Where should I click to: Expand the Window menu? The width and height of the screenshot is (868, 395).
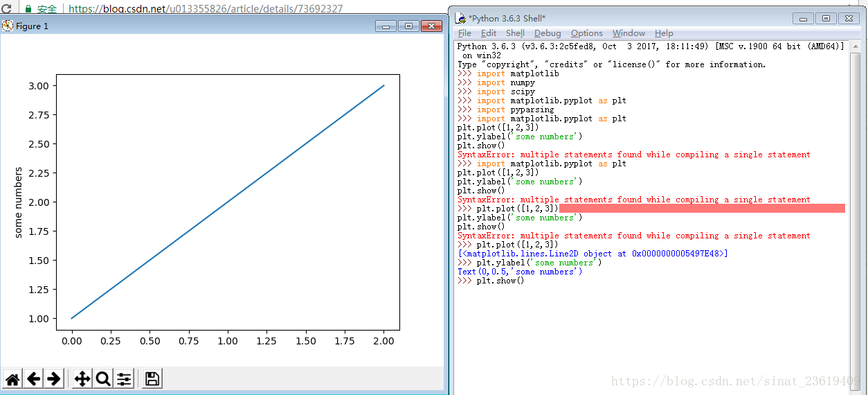point(629,33)
